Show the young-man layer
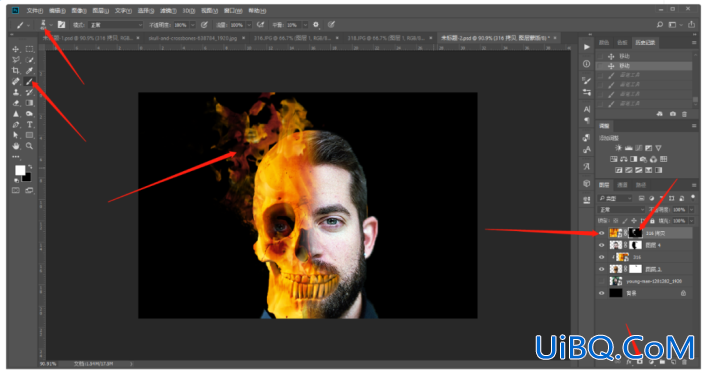The height and width of the screenshot is (372, 705). [602, 281]
